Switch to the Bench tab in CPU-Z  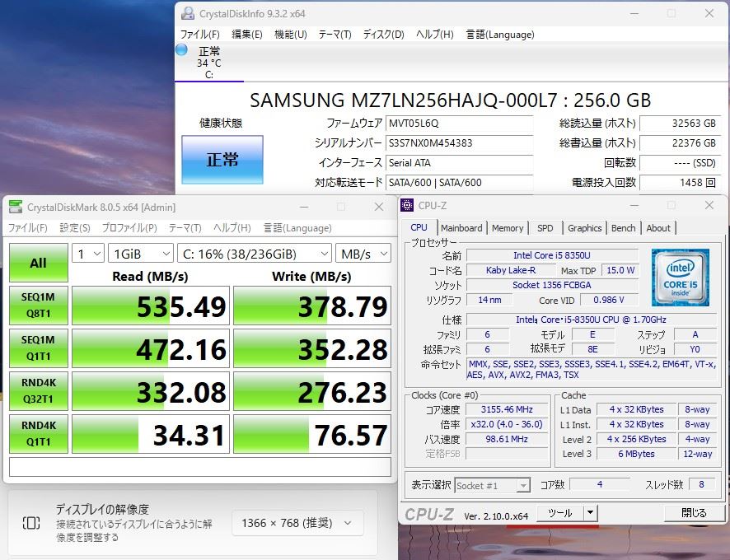pos(624,227)
